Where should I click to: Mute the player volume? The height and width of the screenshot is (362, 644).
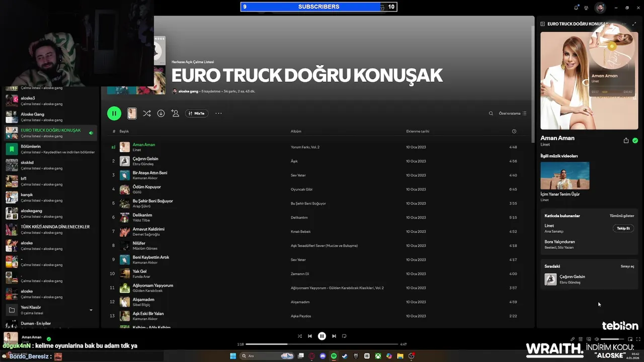pos(597,339)
